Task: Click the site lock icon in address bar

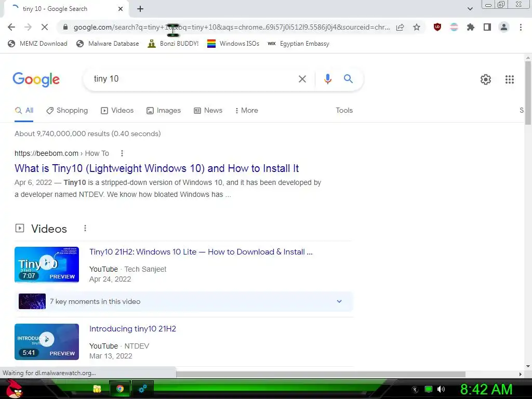Action: tap(65, 27)
